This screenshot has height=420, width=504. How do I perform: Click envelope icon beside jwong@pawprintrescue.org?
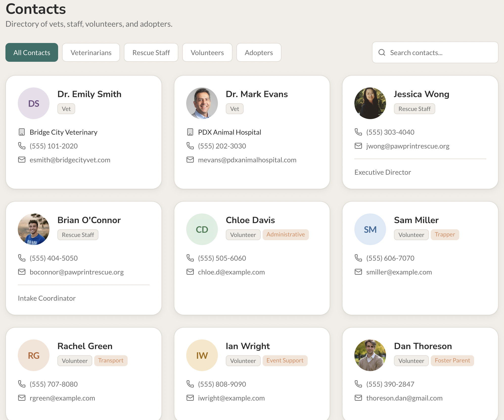(x=358, y=146)
